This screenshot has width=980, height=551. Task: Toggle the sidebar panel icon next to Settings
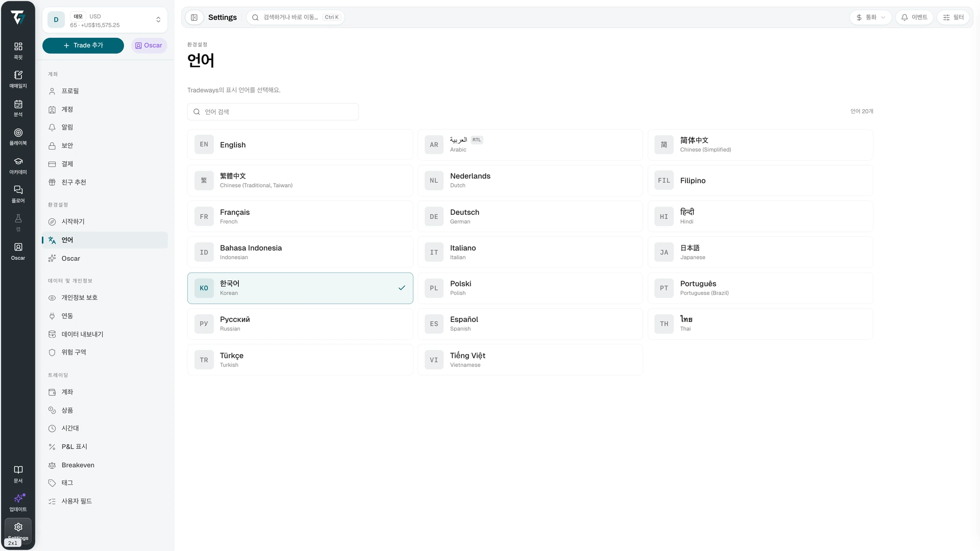point(194,17)
